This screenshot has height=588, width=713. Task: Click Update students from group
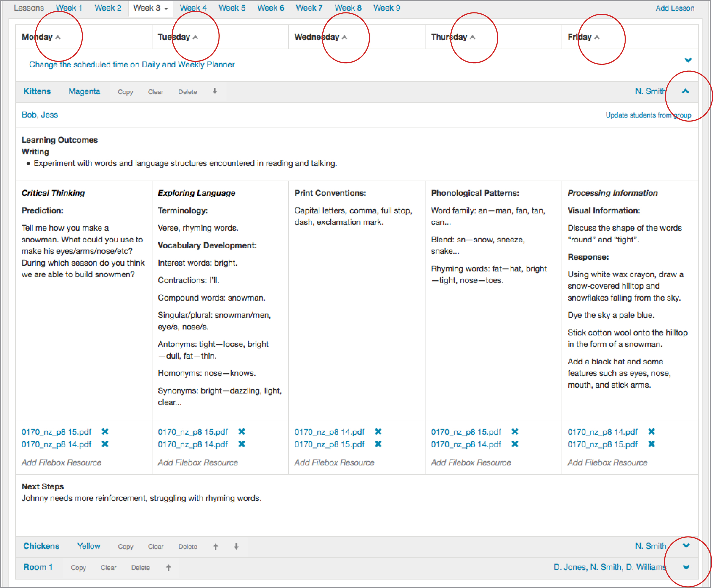[648, 115]
